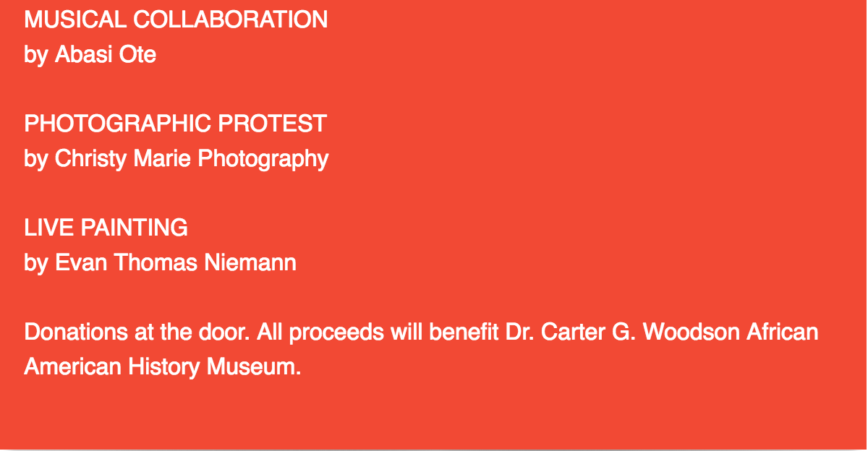Click the word Woodson
The width and height of the screenshot is (868, 451).
[692, 332]
